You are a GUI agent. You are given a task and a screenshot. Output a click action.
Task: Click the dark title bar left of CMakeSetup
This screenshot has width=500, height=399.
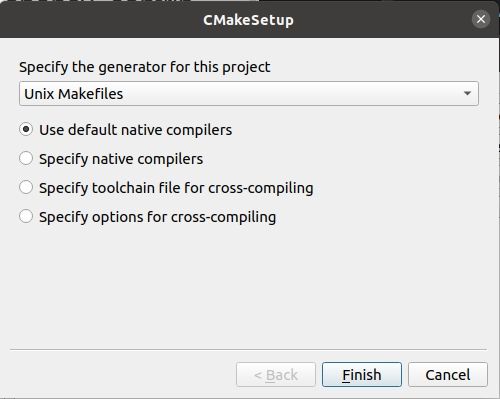[x=100, y=20]
